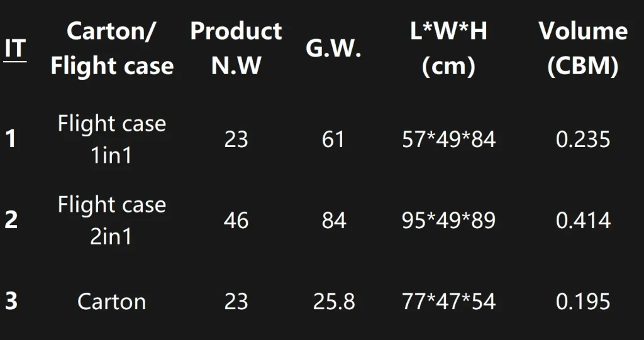Select gross weight value 25.8

pos(334,302)
